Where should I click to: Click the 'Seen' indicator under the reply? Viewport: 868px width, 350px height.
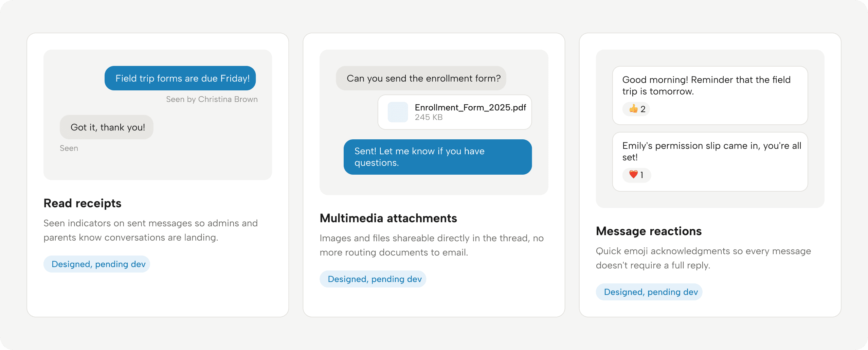click(x=69, y=148)
